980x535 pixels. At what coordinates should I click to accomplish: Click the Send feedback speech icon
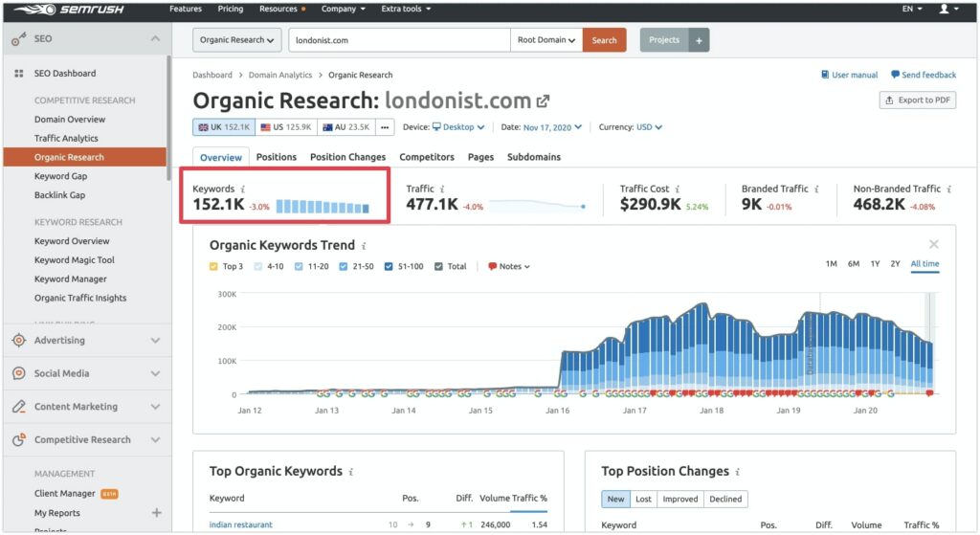895,75
